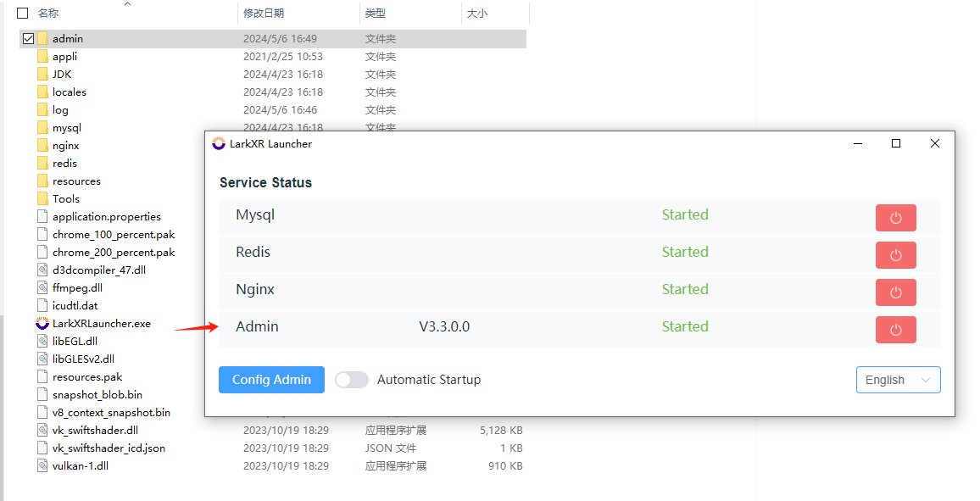Uncheck the admin folder checkbox
This screenshot has width=980, height=501.
point(28,39)
